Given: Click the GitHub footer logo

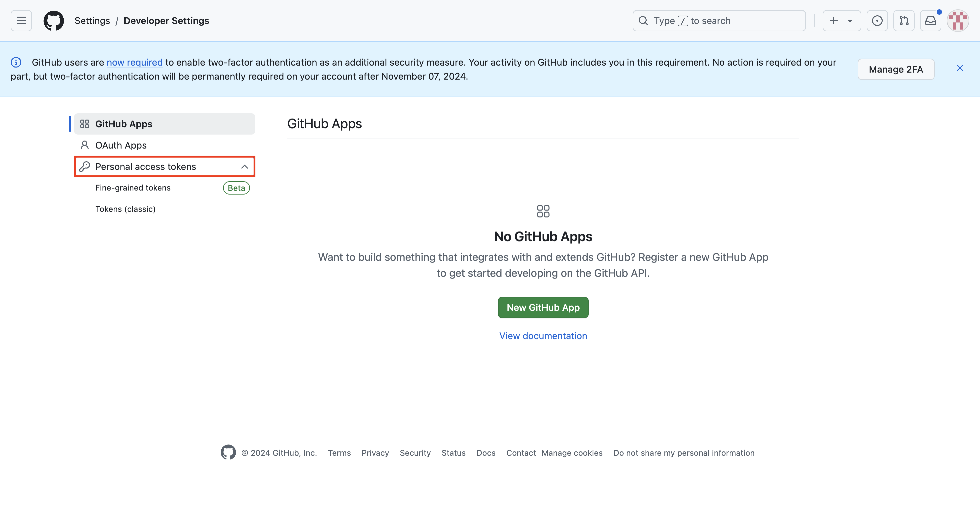Looking at the screenshot, I should tap(228, 452).
